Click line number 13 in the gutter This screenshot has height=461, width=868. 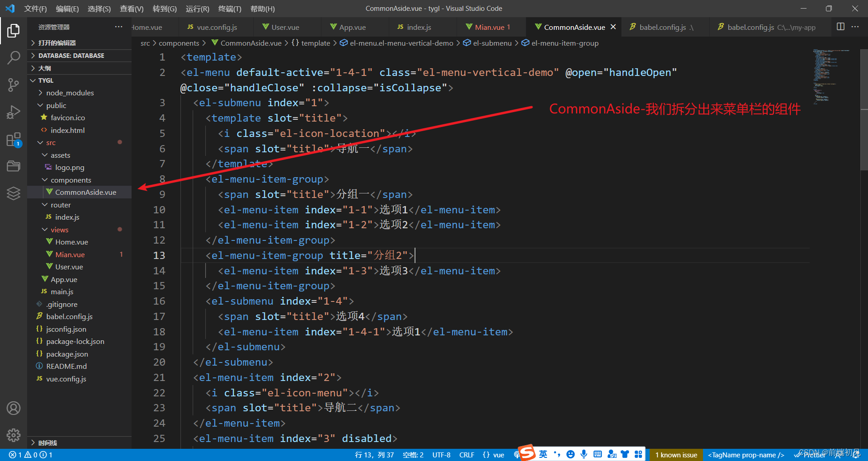pos(159,255)
